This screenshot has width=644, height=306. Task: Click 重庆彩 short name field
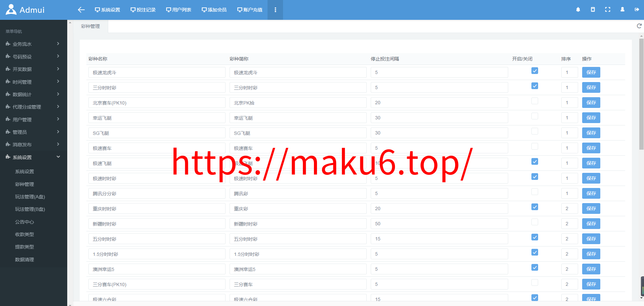[x=298, y=208]
